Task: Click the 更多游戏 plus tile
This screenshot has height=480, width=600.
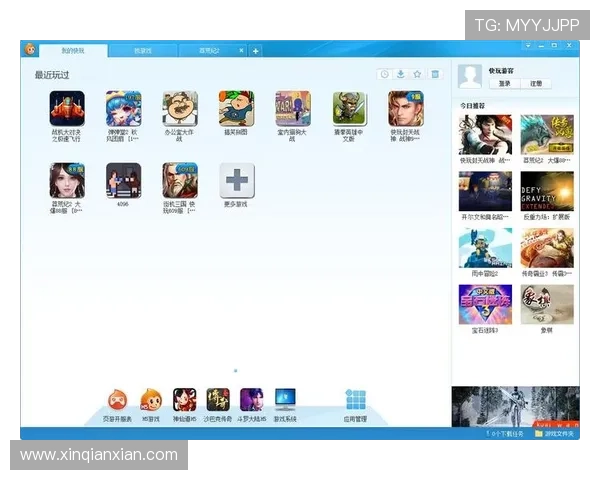Action: point(237,180)
